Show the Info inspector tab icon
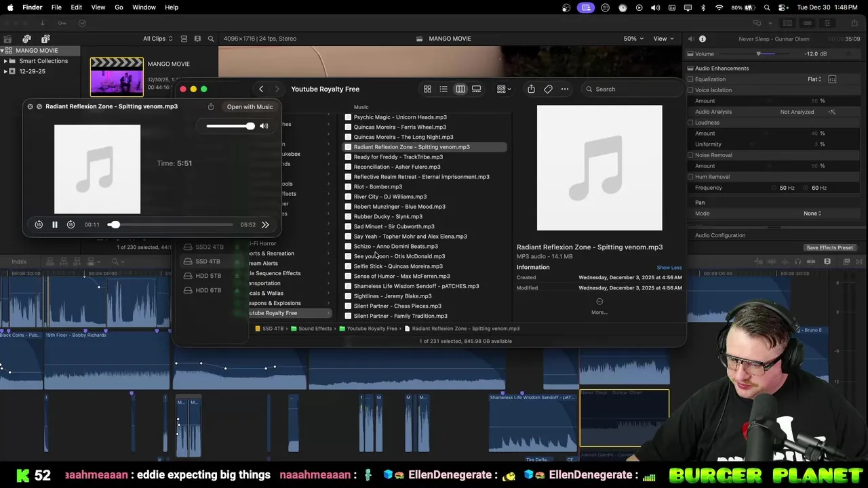 tap(703, 39)
